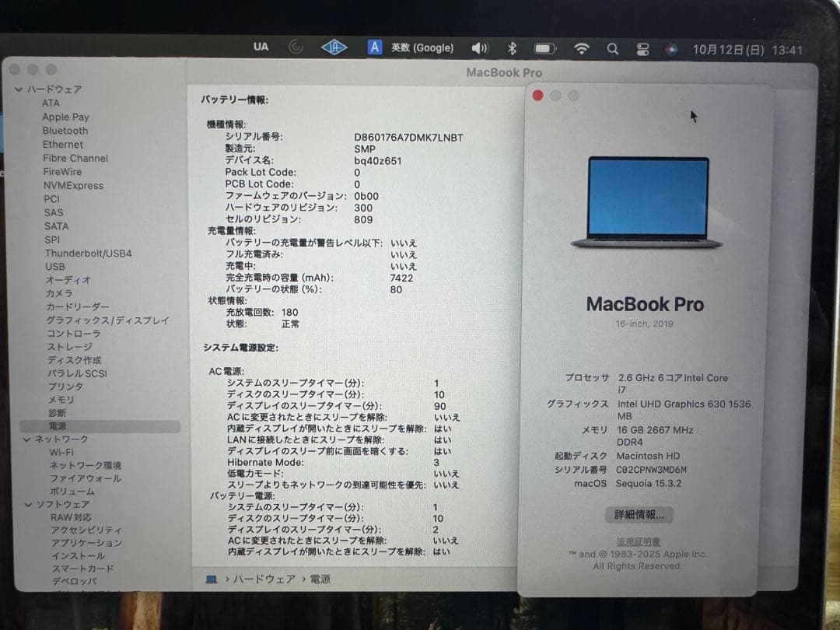Viewport: 840px width, 630px height.
Task: Open the 法規証明書 link
Action: (x=641, y=541)
